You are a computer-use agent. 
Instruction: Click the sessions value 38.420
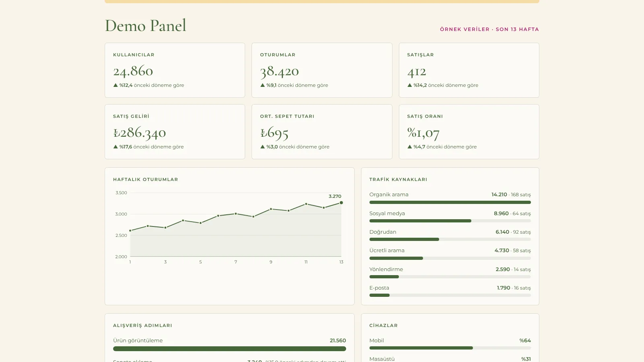click(x=279, y=72)
